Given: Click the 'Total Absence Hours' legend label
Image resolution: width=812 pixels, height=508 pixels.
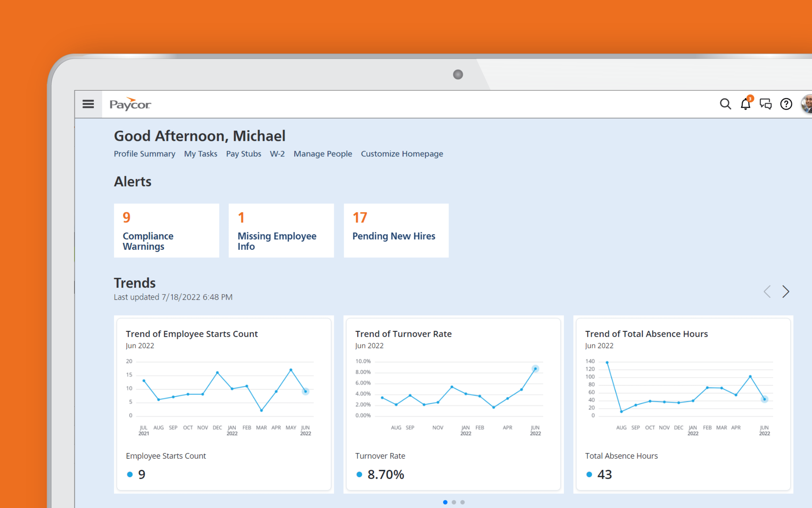Looking at the screenshot, I should 621,456.
